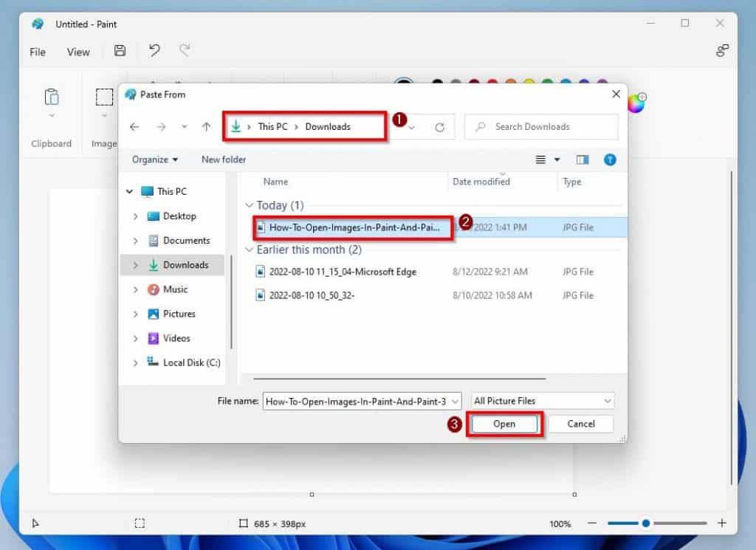The image size is (756, 550).
Task: Click the Save icon in Paint toolbar
Action: (120, 51)
